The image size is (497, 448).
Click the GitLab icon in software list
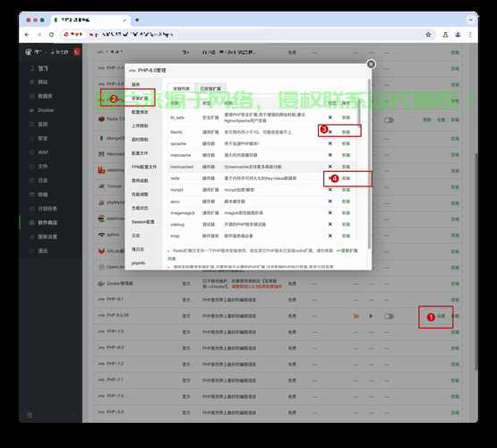click(x=101, y=251)
